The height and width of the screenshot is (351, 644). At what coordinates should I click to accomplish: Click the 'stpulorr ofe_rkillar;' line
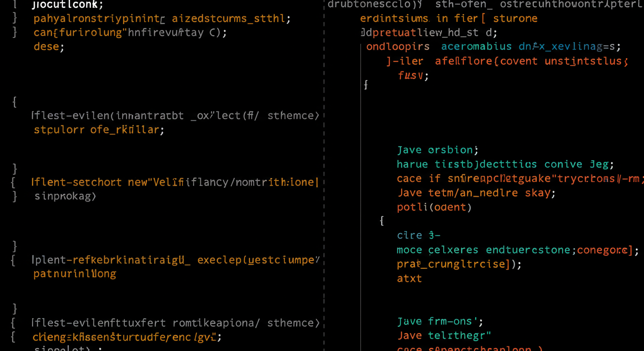coord(99,130)
